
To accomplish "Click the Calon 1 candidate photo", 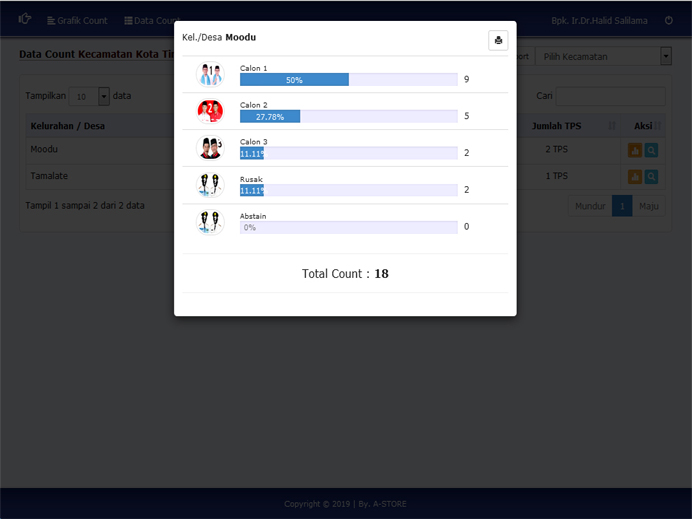I will 210,75.
